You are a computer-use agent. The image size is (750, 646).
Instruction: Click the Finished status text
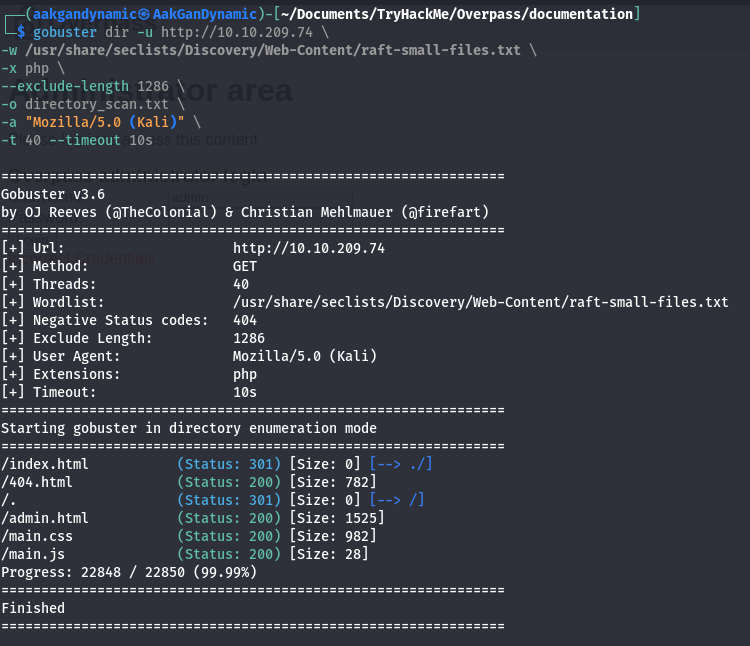point(33,608)
